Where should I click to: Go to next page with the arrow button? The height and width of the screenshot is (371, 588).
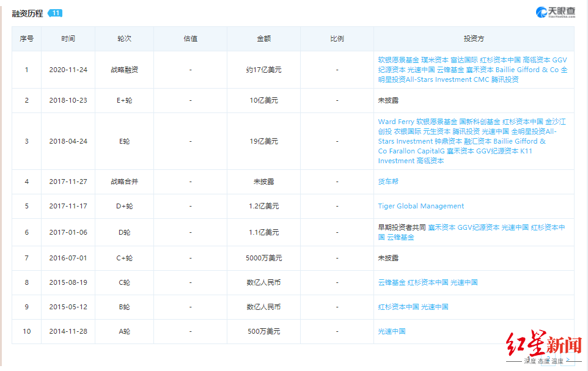pyautogui.click(x=568, y=359)
